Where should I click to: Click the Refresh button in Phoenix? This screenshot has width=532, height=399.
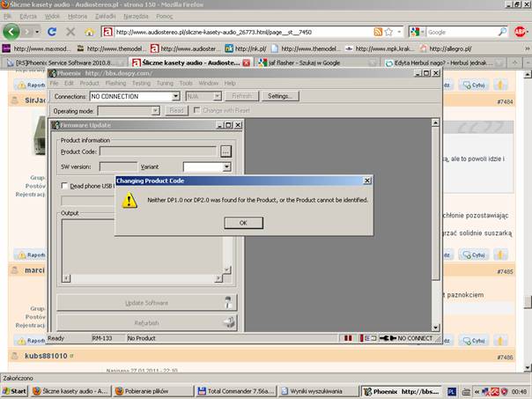click(242, 96)
